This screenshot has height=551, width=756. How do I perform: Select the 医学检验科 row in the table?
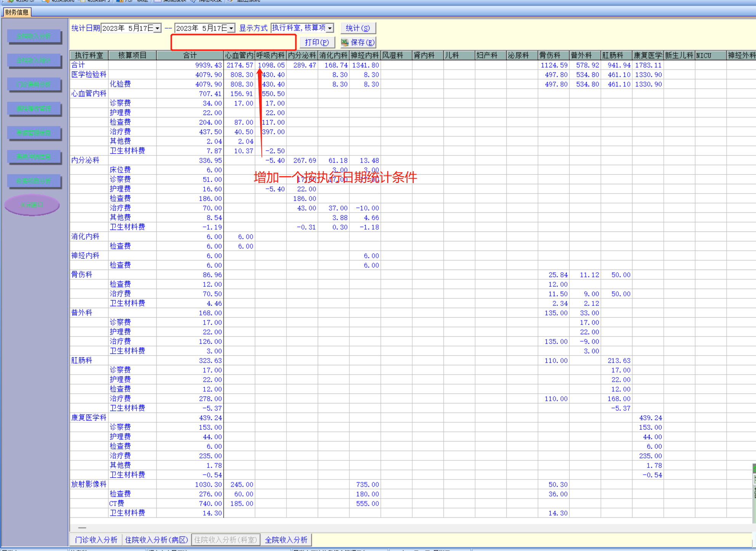[x=89, y=74]
